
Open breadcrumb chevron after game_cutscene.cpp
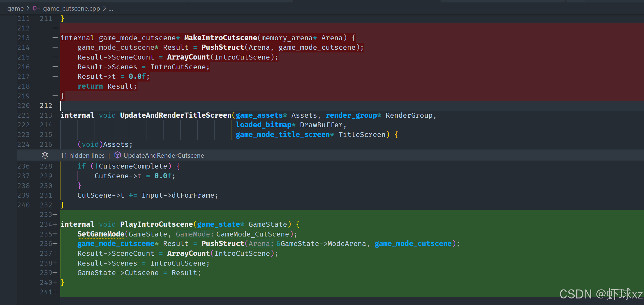[104, 8]
